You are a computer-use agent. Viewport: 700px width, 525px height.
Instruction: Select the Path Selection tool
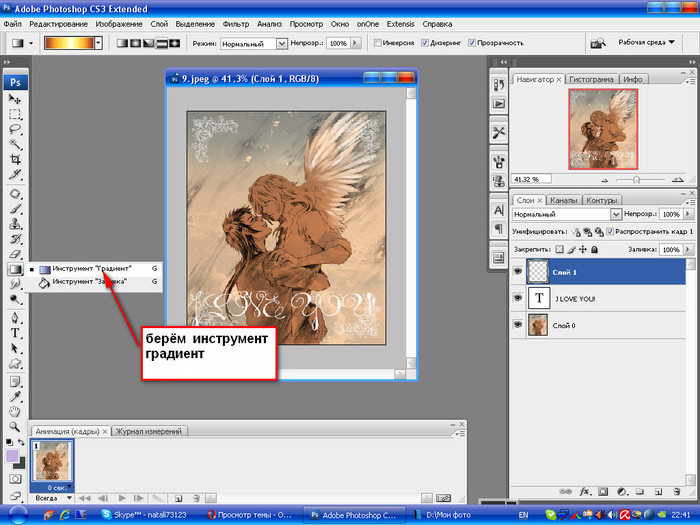click(15, 348)
